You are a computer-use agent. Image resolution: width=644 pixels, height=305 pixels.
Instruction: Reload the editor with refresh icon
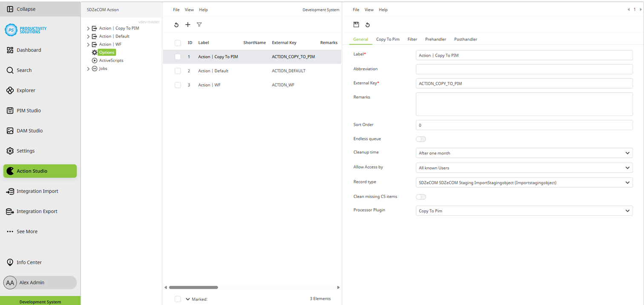click(368, 25)
